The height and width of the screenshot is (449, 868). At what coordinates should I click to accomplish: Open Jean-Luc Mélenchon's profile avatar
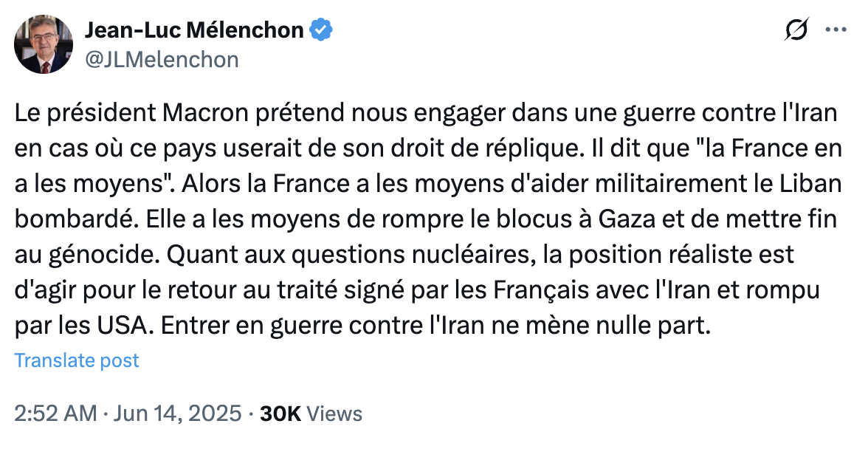(x=43, y=44)
